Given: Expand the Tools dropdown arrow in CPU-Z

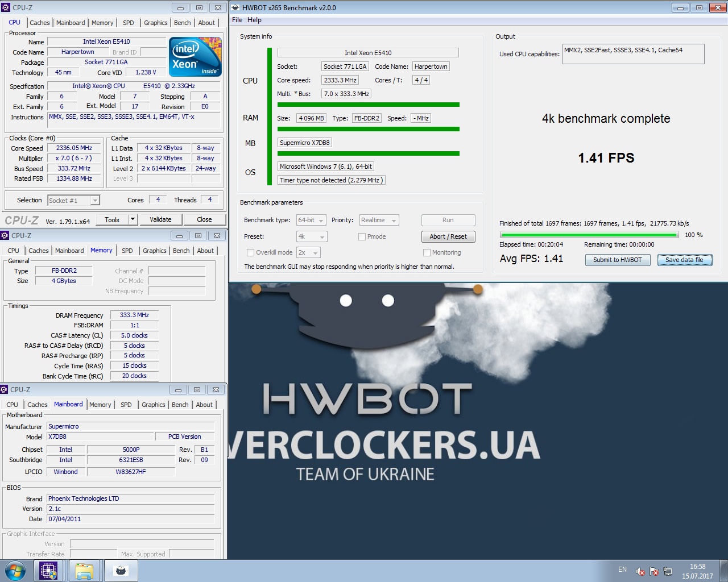Looking at the screenshot, I should click(133, 219).
